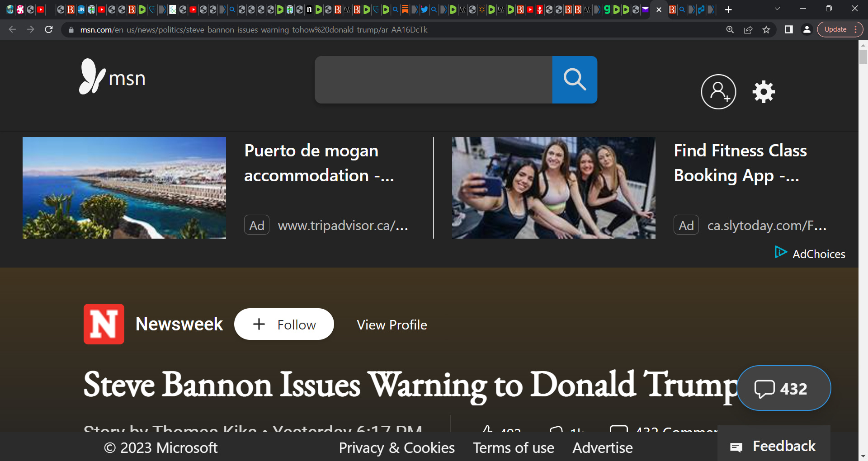
Task: Click the scrollbar up arrow
Action: [863, 45]
